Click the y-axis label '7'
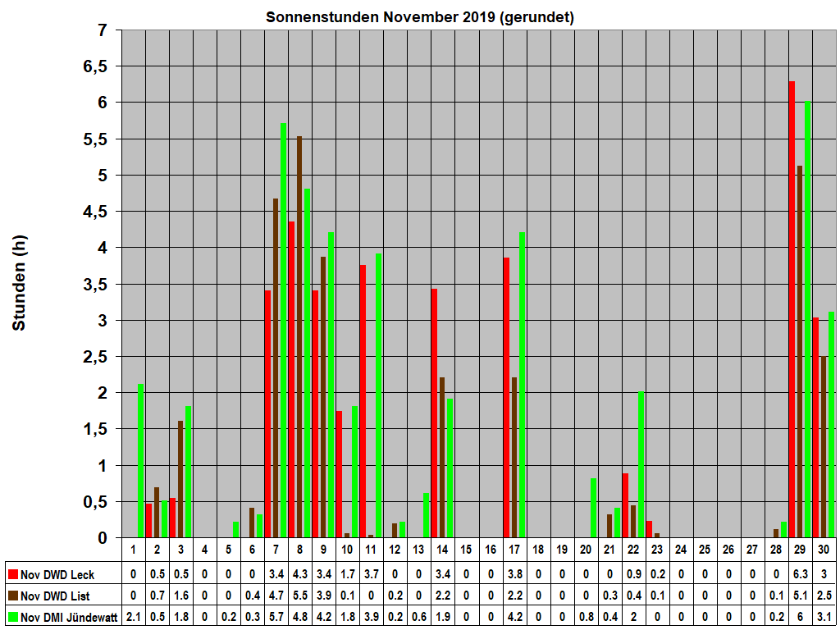 coord(103,30)
